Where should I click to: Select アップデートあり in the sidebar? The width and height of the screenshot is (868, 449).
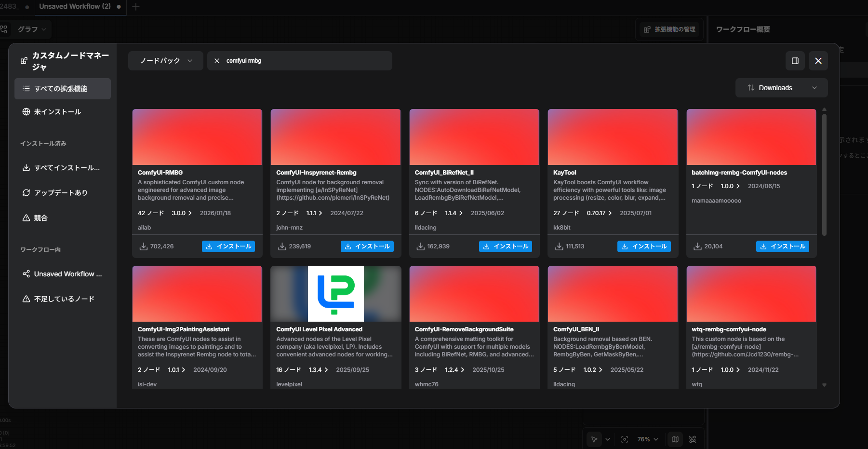63,193
